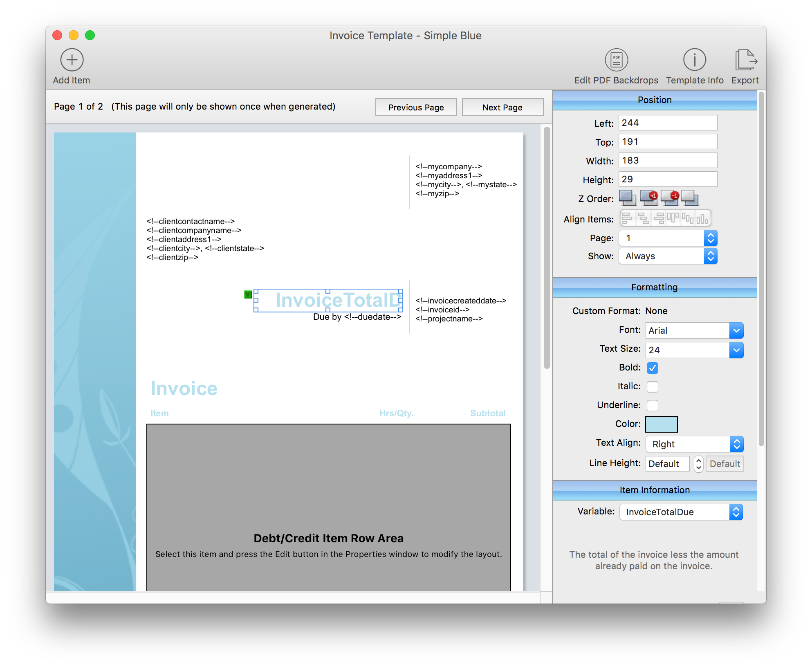The height and width of the screenshot is (669, 812).
Task: Select the large Invoice heading
Action: [x=184, y=388]
